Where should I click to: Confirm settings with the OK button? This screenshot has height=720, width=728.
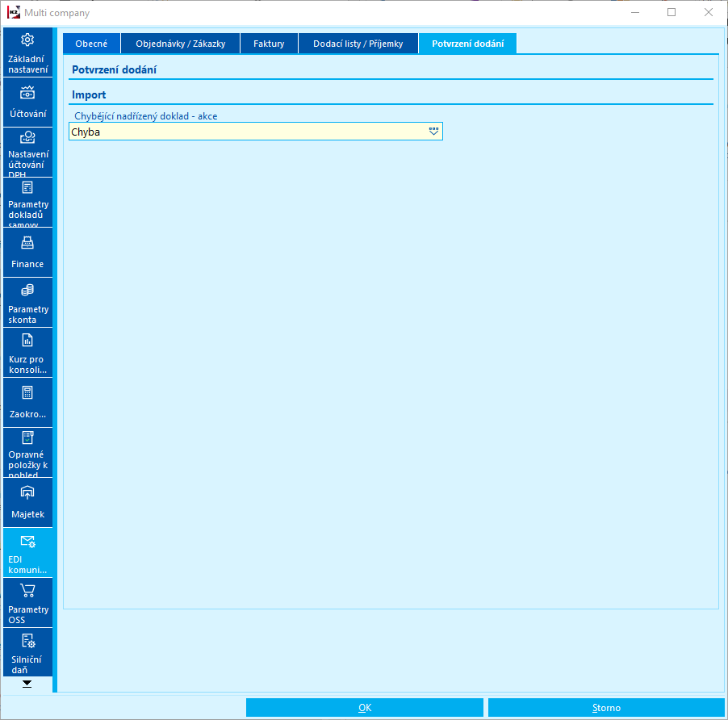pos(365,707)
